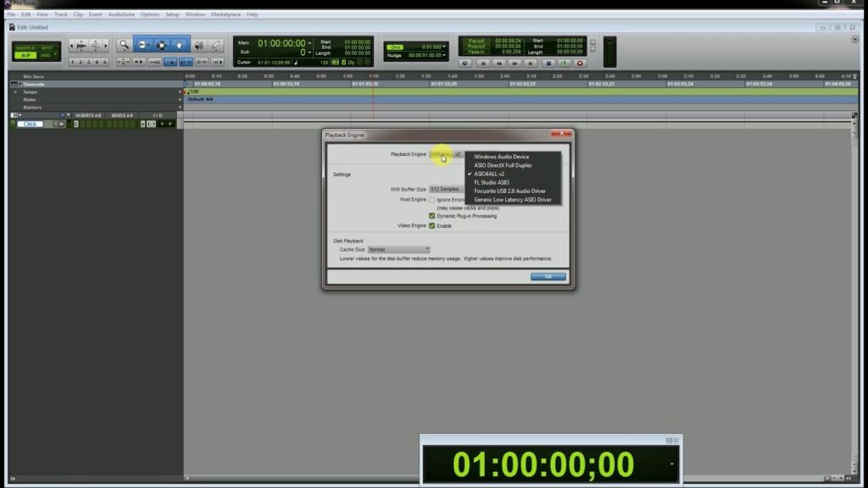Open the Main counter format dropdown arrow

coord(309,43)
